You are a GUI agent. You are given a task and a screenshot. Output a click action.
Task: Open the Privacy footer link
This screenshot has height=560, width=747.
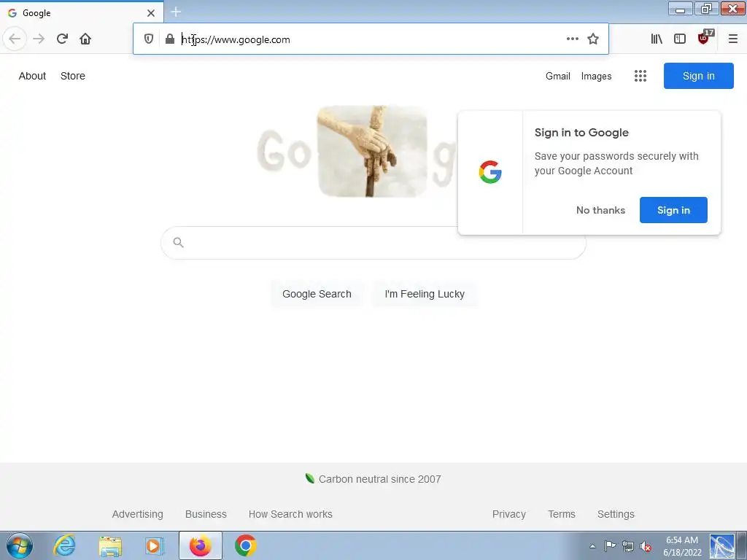[x=508, y=514]
